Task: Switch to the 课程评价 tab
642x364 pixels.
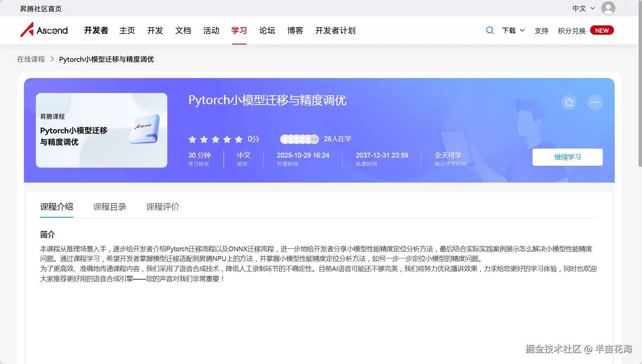Action: [x=162, y=206]
